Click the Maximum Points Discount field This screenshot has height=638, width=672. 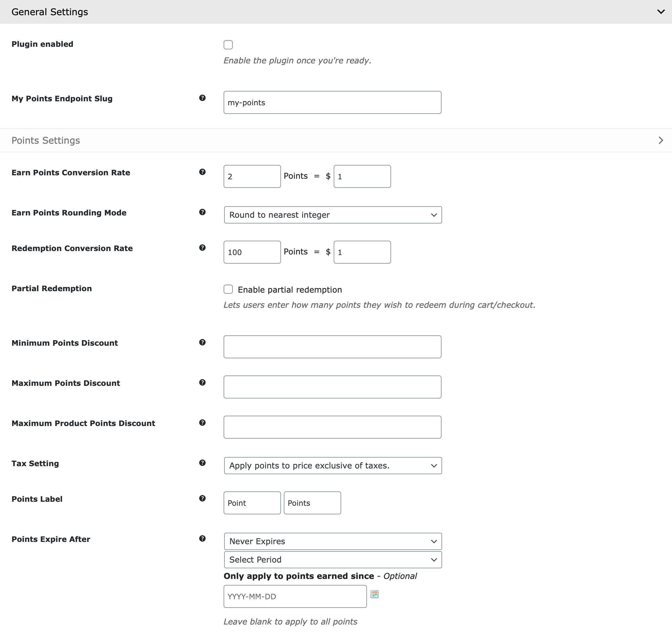[x=332, y=387]
